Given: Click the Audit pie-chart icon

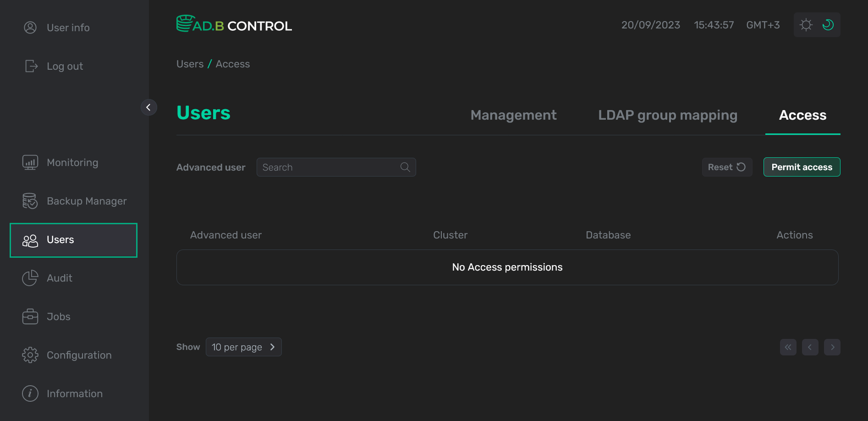Looking at the screenshot, I should pyautogui.click(x=30, y=278).
